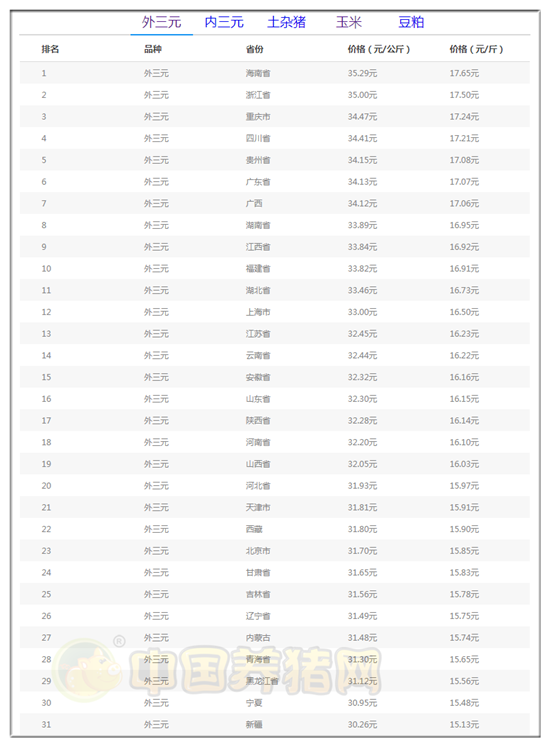Open the 豆粕 tab
This screenshot has height=747, width=550.
pyautogui.click(x=411, y=22)
